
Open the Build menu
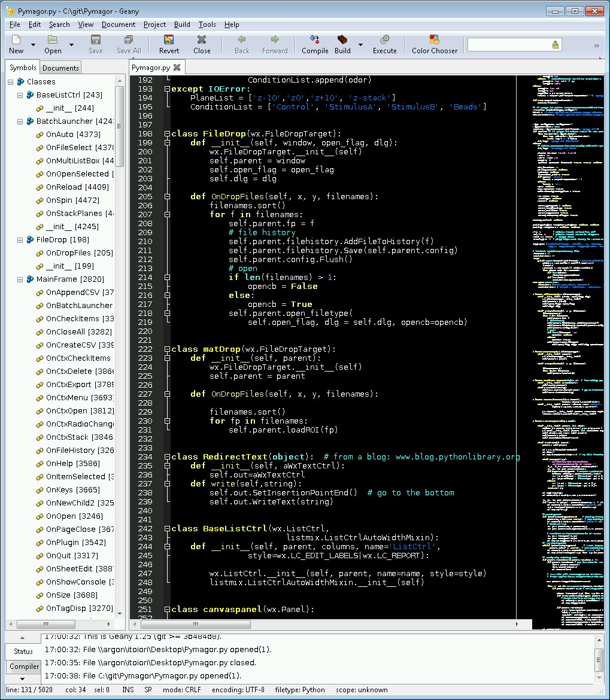pos(182,25)
